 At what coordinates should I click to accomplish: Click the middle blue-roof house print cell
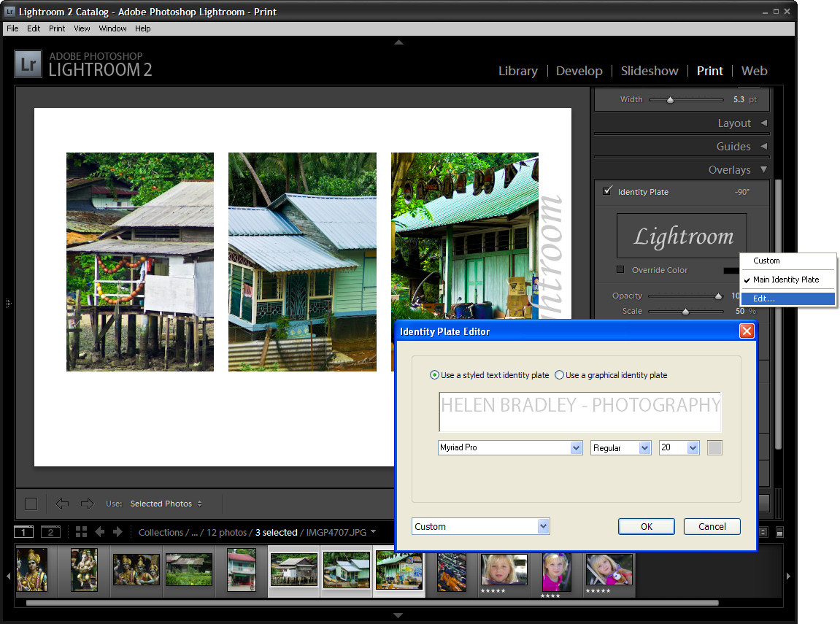(302, 262)
